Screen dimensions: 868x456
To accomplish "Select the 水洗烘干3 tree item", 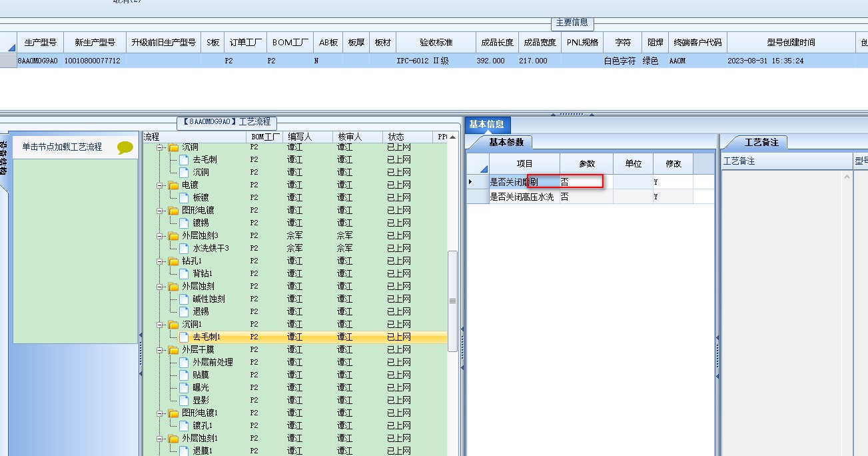I will [211, 249].
